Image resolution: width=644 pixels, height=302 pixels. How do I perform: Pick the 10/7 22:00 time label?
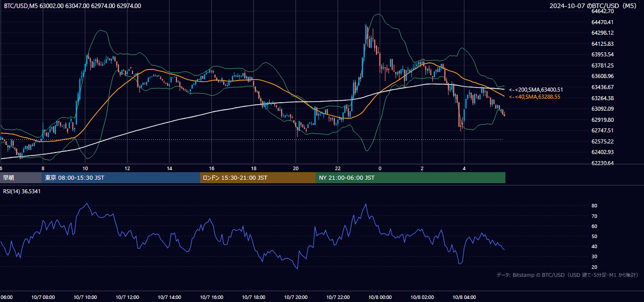[x=338, y=297]
